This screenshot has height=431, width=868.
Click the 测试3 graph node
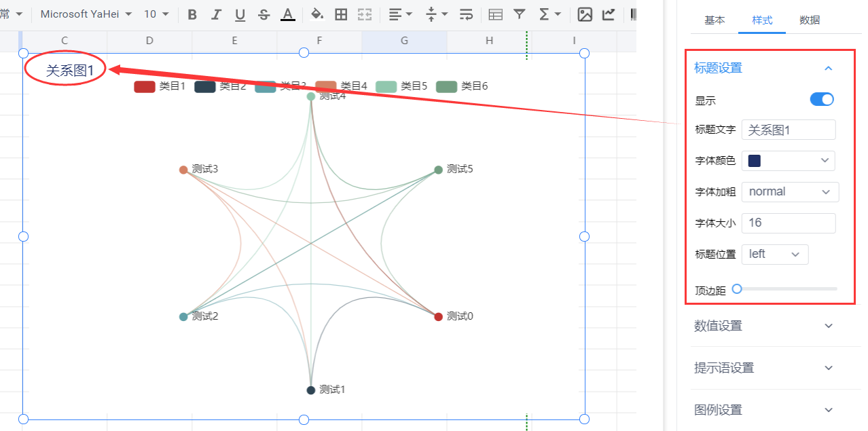pos(183,170)
